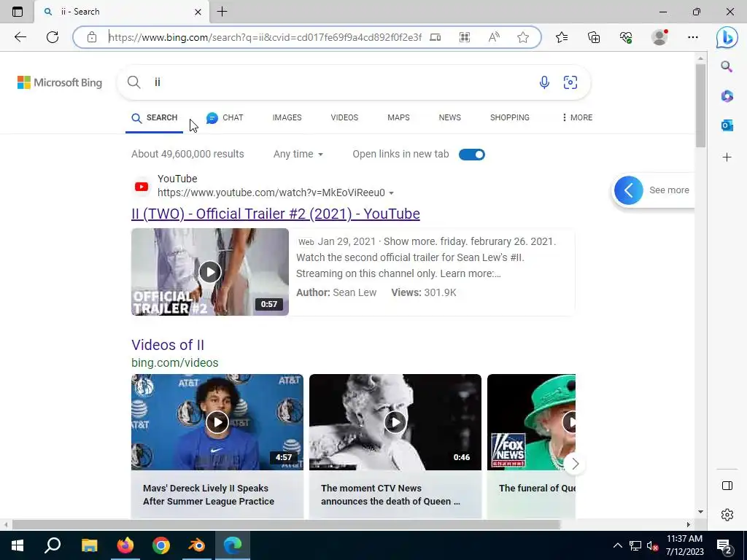The width and height of the screenshot is (747, 560).
Task: Click the QR code generator icon
Action: (x=465, y=37)
